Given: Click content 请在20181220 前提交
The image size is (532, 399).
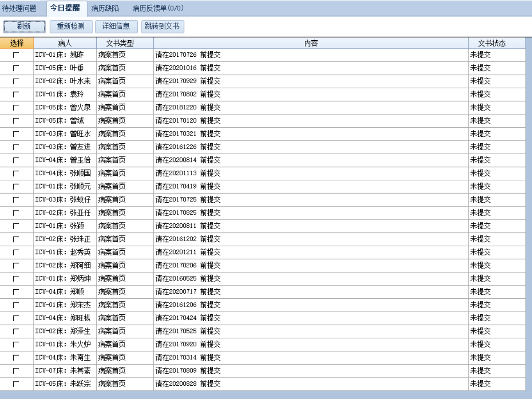Looking at the screenshot, I should [188, 108].
